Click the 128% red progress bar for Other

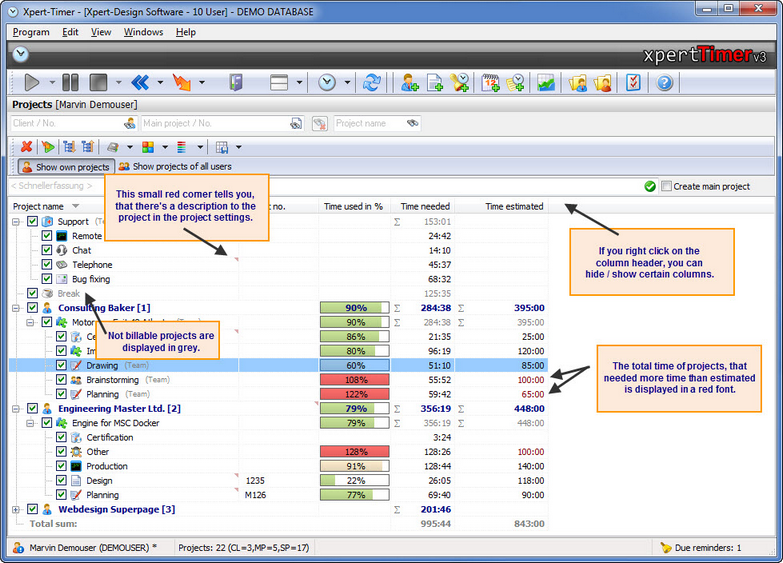coord(355,452)
